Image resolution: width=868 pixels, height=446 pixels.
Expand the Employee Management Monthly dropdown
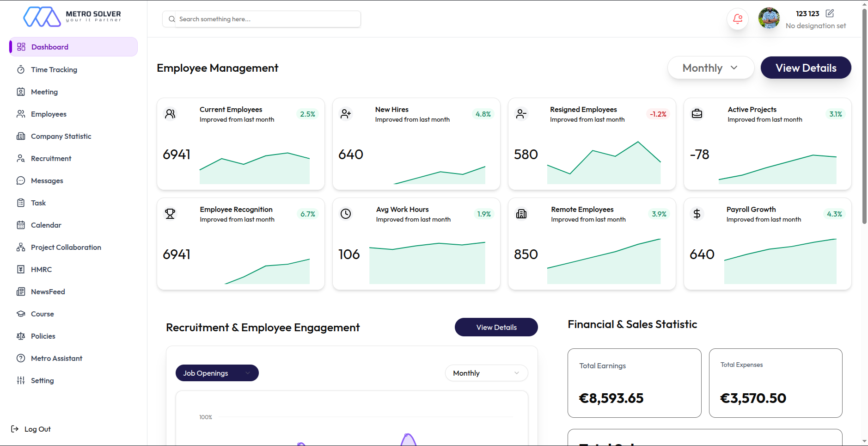710,68
